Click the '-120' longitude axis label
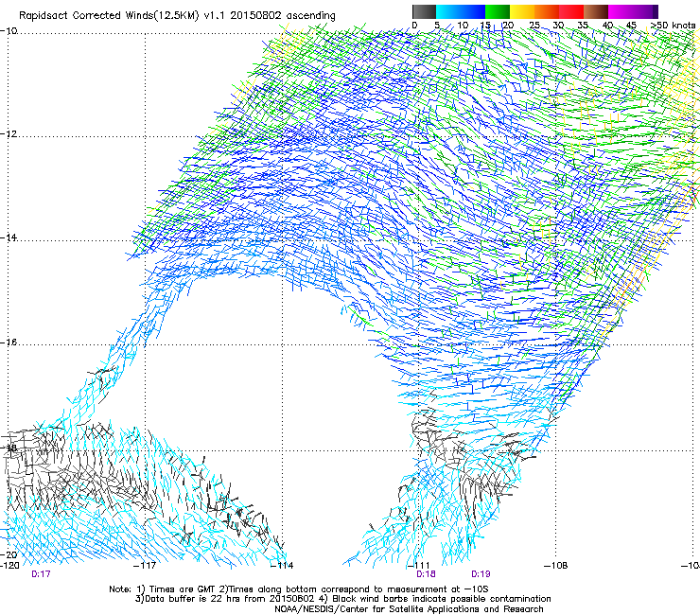Viewport: 700px width, 615px height. (9, 566)
